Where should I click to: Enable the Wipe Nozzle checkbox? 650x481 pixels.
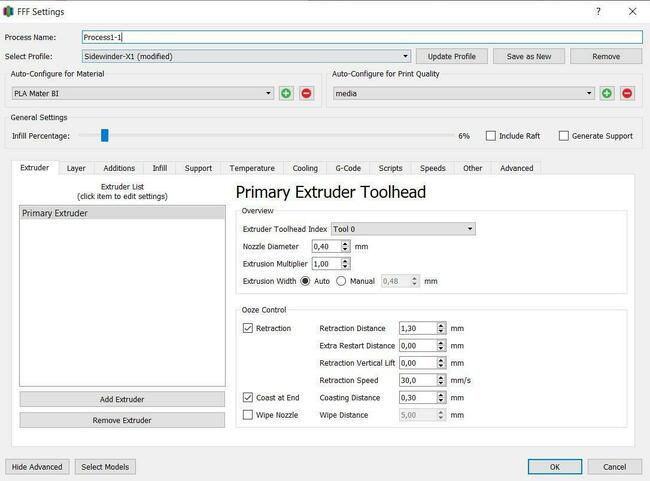(248, 415)
